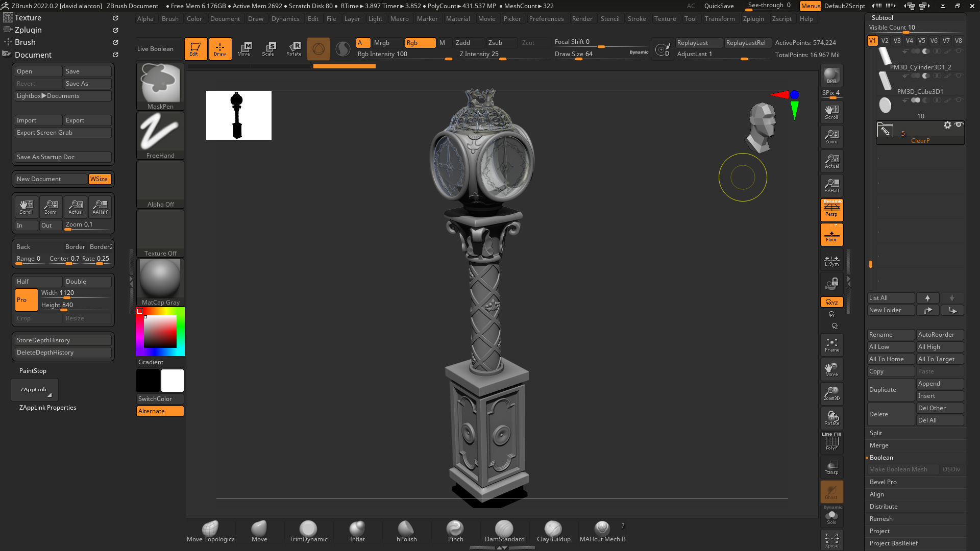
Task: Adjust the Draw Size slider
Action: click(x=601, y=54)
